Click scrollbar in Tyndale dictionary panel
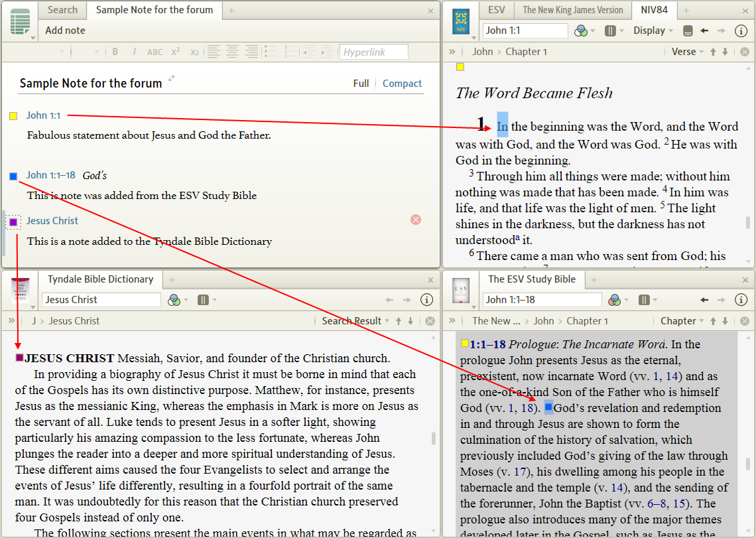 click(434, 438)
